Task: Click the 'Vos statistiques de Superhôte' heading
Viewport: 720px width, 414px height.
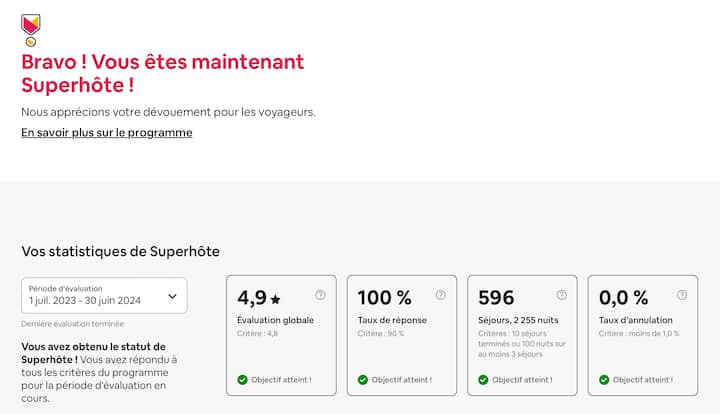Action: (x=120, y=251)
